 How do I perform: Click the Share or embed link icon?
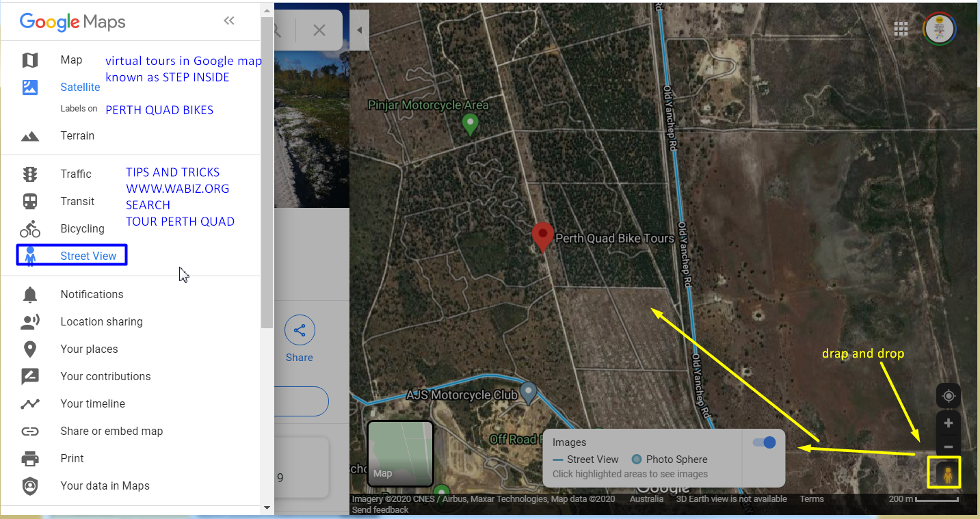[x=30, y=431]
